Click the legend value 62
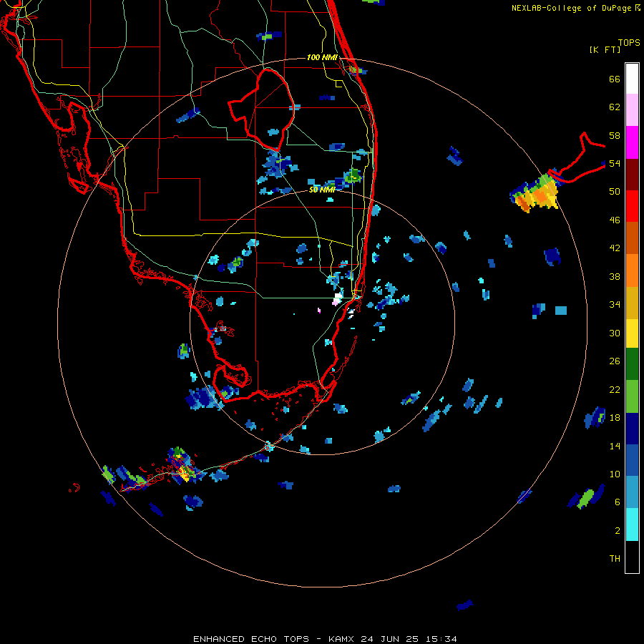Screen dimensions: 644x644 (615, 107)
